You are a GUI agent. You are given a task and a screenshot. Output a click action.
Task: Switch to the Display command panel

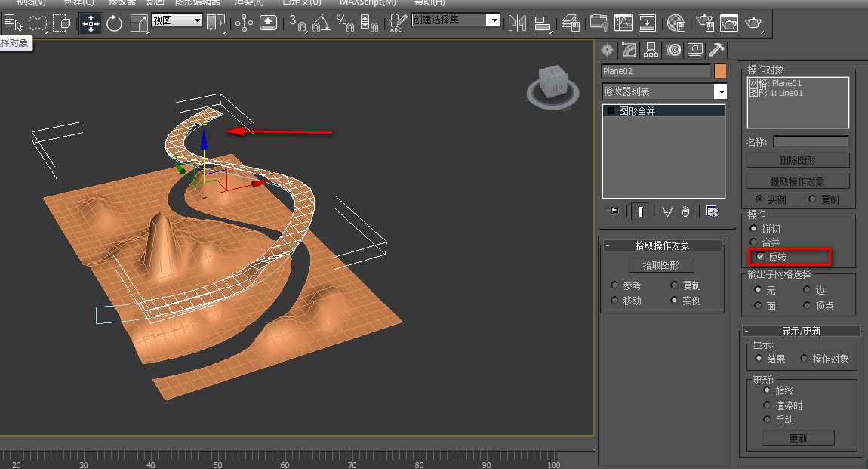point(694,50)
